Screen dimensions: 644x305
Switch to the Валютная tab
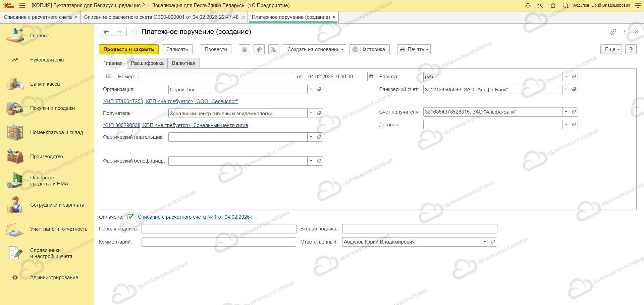[x=183, y=63]
